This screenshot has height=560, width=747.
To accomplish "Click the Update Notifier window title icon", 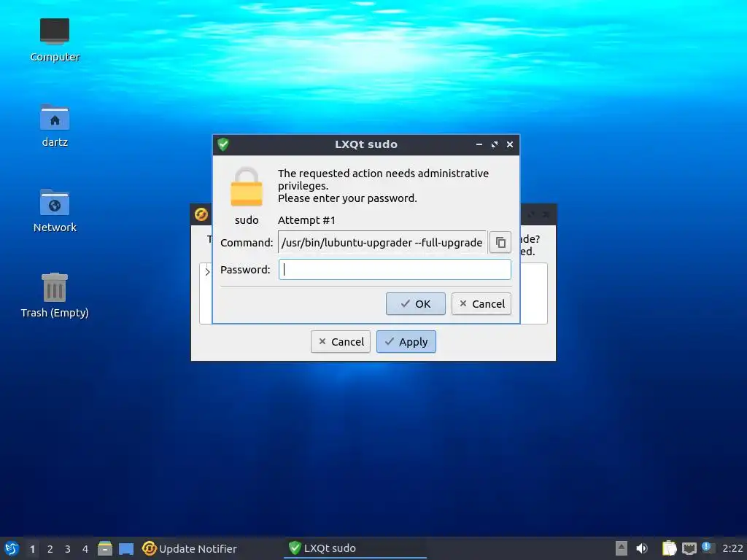I will pyautogui.click(x=201, y=214).
